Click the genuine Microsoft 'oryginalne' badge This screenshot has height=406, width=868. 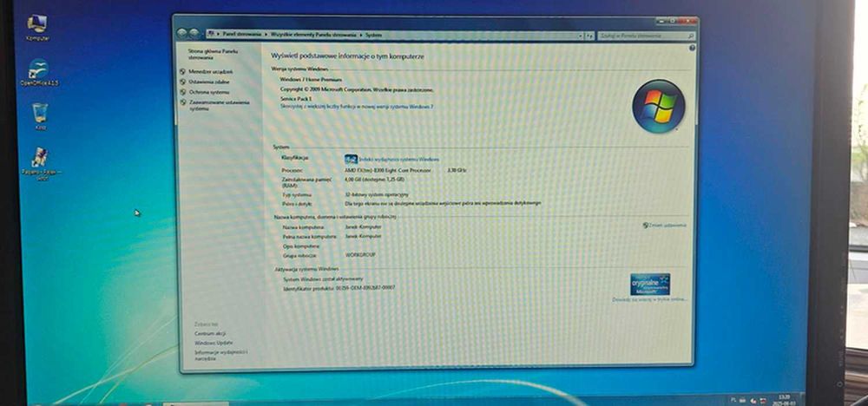point(650,284)
